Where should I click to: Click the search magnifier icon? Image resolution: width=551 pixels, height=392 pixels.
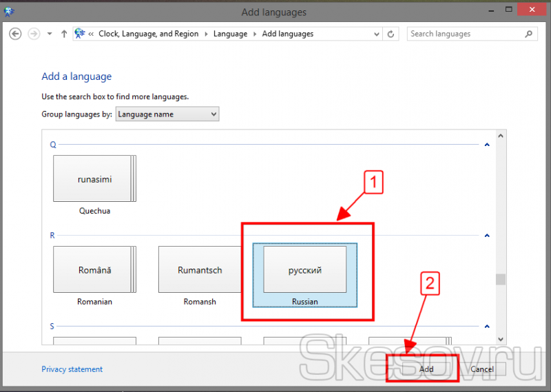pyautogui.click(x=529, y=34)
